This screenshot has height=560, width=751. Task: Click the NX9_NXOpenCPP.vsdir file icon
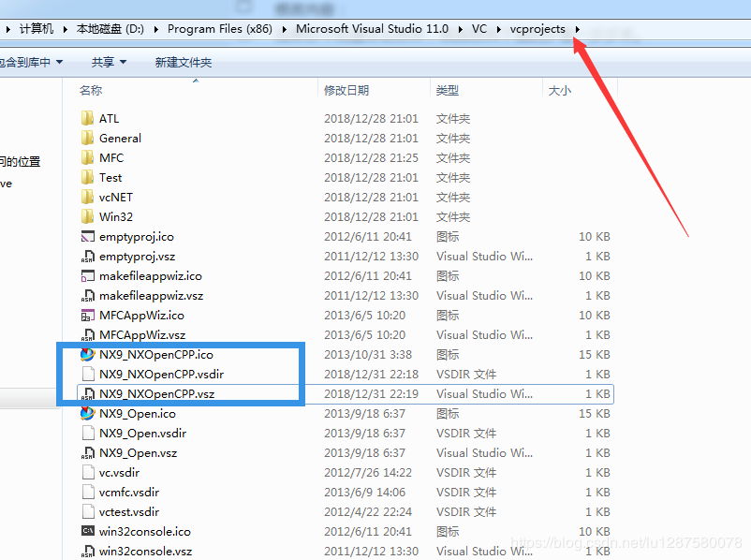click(x=88, y=375)
